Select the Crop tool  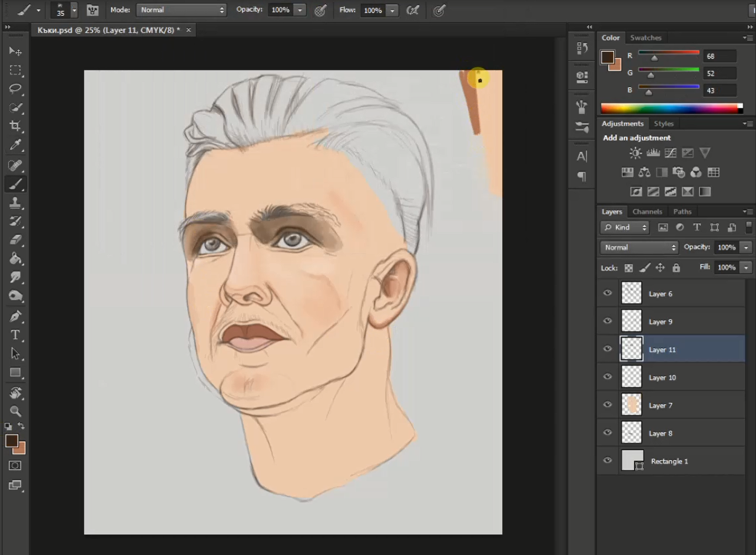(x=15, y=126)
